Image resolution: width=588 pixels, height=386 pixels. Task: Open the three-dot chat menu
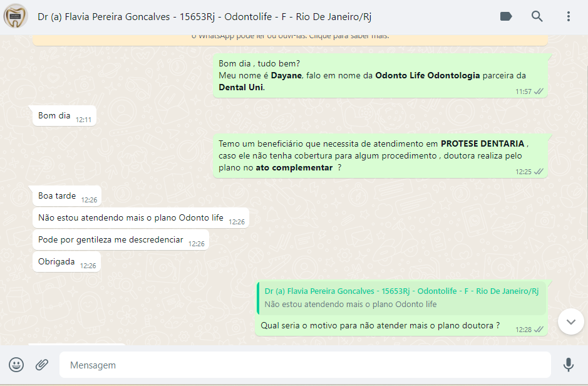(569, 16)
